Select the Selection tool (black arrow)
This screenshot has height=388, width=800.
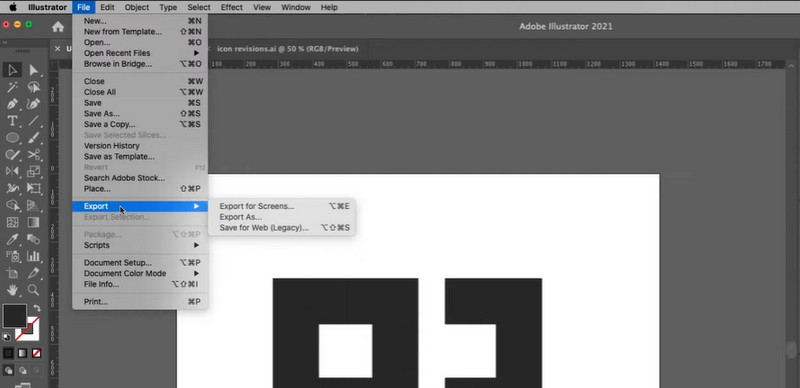(12, 70)
